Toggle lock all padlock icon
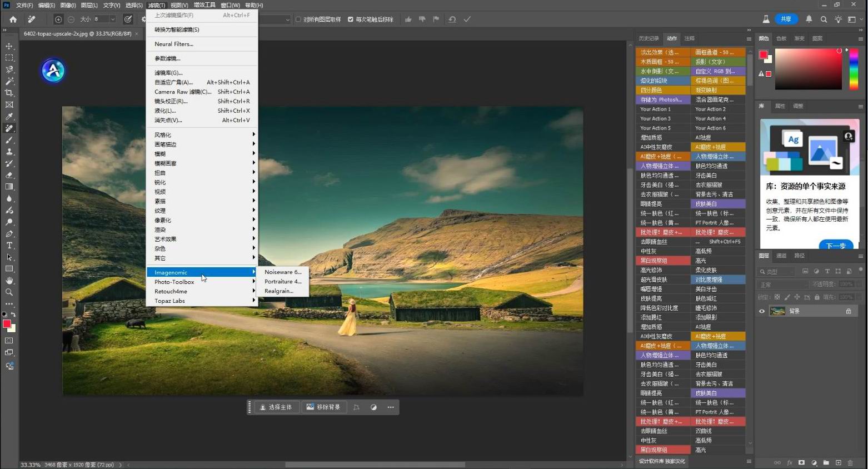The image size is (868, 469). (x=817, y=297)
